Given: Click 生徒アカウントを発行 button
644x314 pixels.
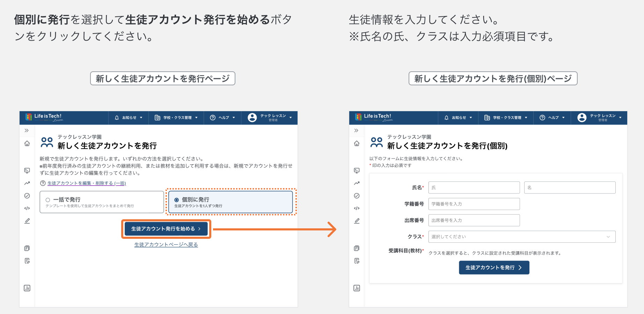Looking at the screenshot, I should click(494, 267).
